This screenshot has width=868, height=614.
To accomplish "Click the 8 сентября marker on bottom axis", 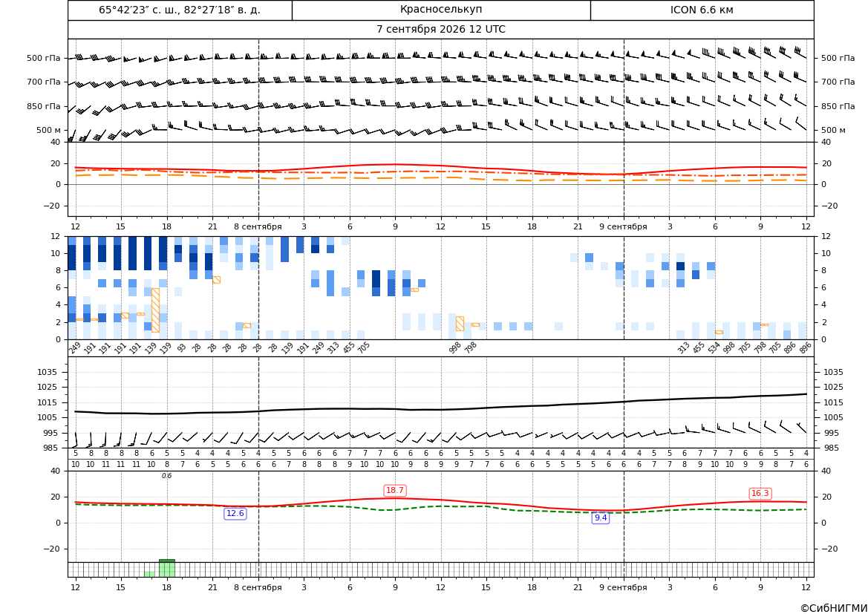I will pyautogui.click(x=258, y=587).
